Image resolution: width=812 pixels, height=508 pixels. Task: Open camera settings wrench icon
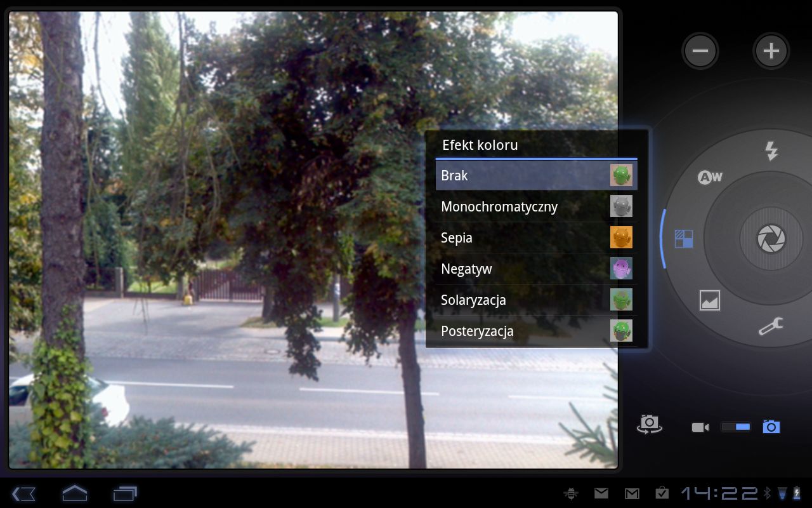point(771,326)
